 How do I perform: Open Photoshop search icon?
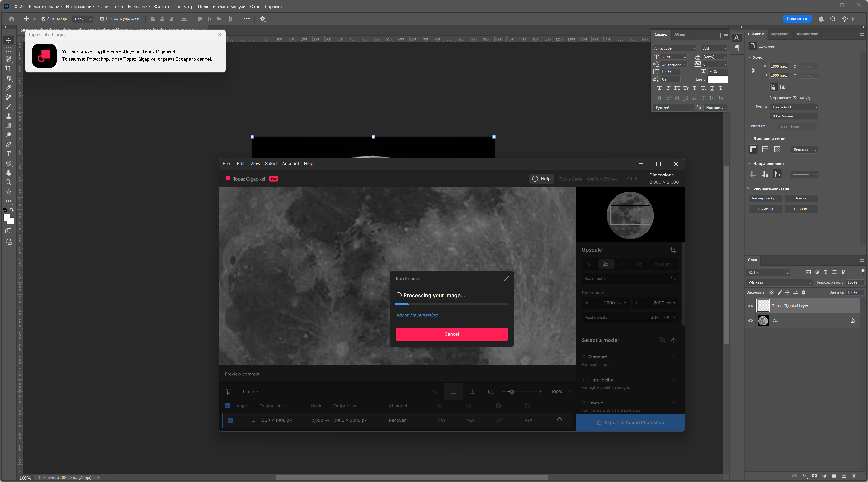[x=833, y=19]
